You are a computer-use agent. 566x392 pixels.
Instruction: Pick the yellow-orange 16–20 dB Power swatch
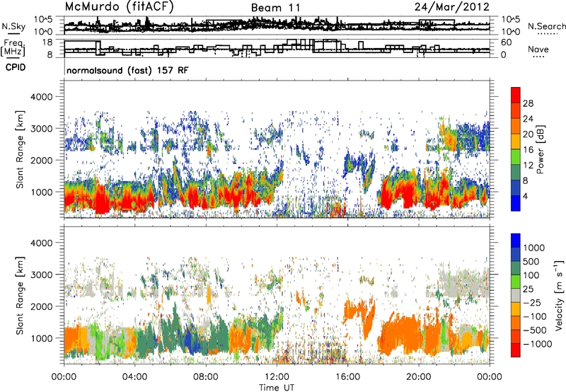[516, 142]
